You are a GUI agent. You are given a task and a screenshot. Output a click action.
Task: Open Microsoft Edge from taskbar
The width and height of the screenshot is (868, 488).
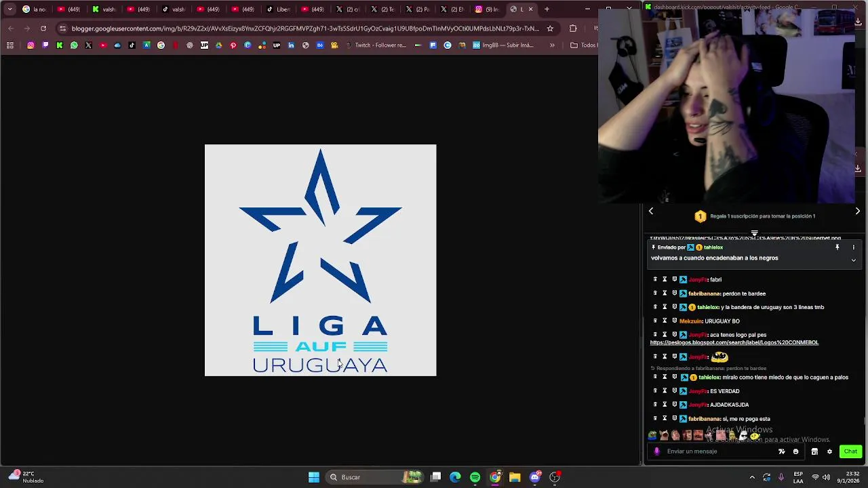pyautogui.click(x=455, y=477)
